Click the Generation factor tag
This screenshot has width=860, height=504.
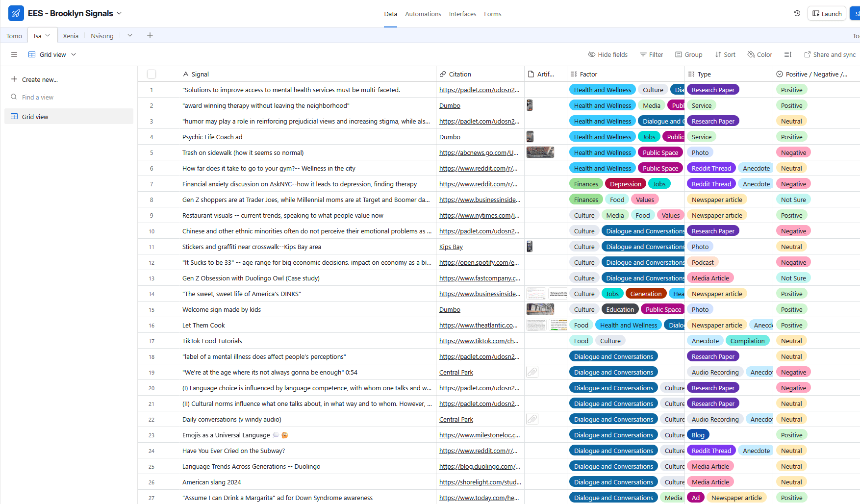[x=646, y=294]
